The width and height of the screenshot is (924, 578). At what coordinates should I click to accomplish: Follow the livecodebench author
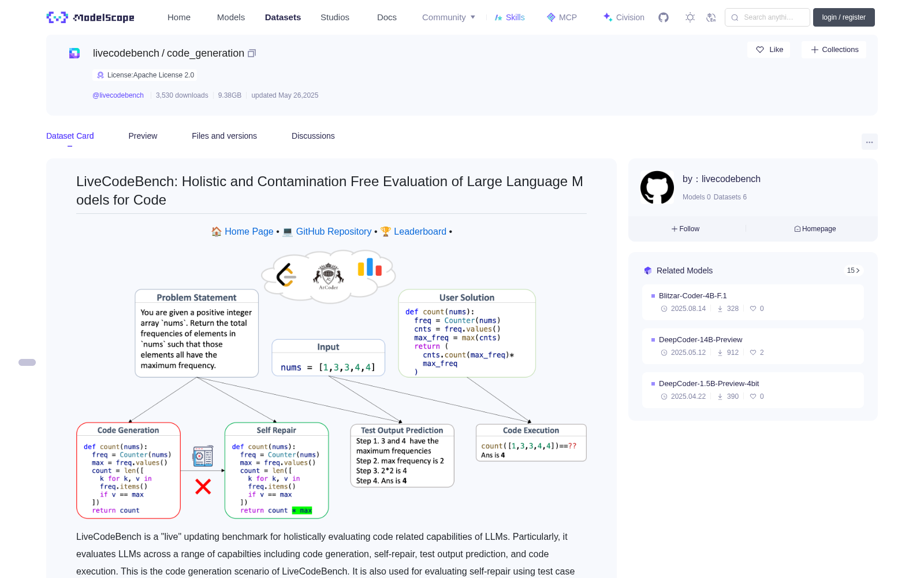pos(685,229)
